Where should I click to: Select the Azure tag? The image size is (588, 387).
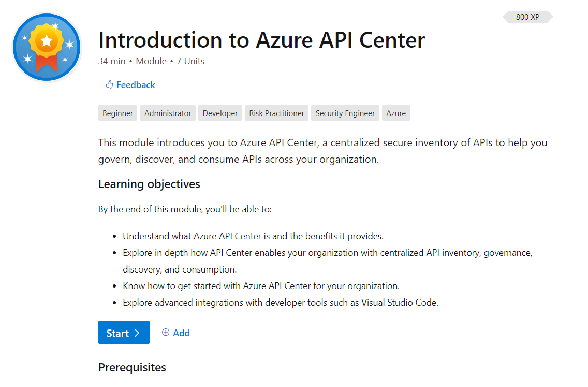[396, 112]
